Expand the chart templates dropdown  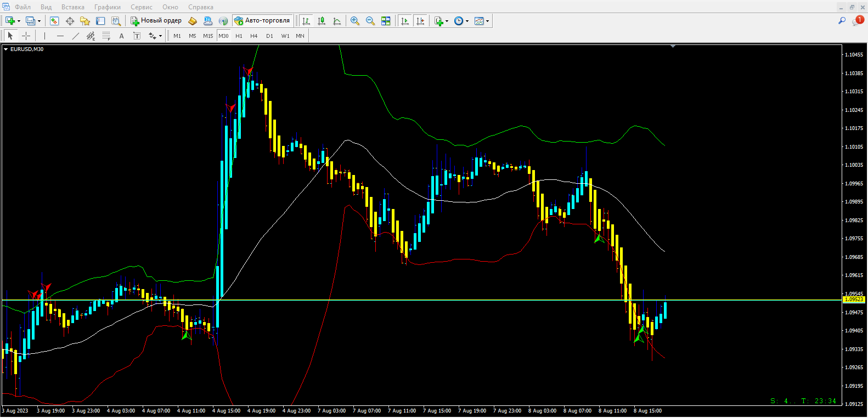tap(487, 21)
